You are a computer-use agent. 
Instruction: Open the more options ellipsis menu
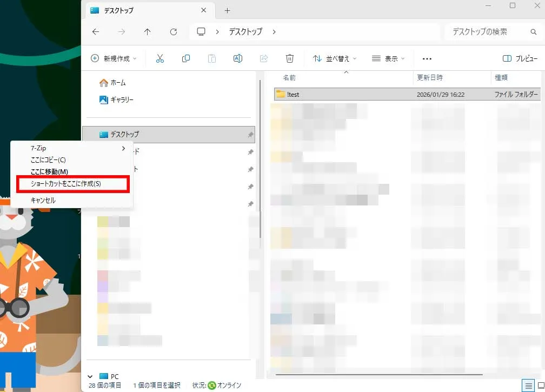427,58
